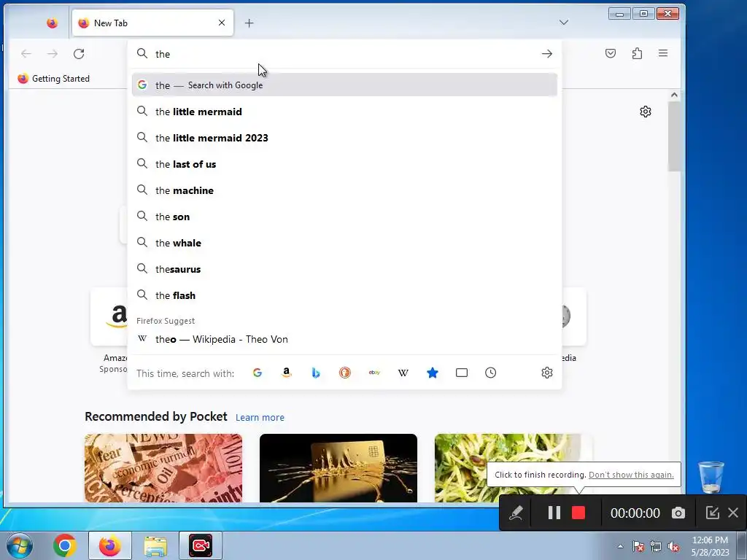Open the recorder annotation pen tool
Viewport: 747px width, 560px height.
516,513
